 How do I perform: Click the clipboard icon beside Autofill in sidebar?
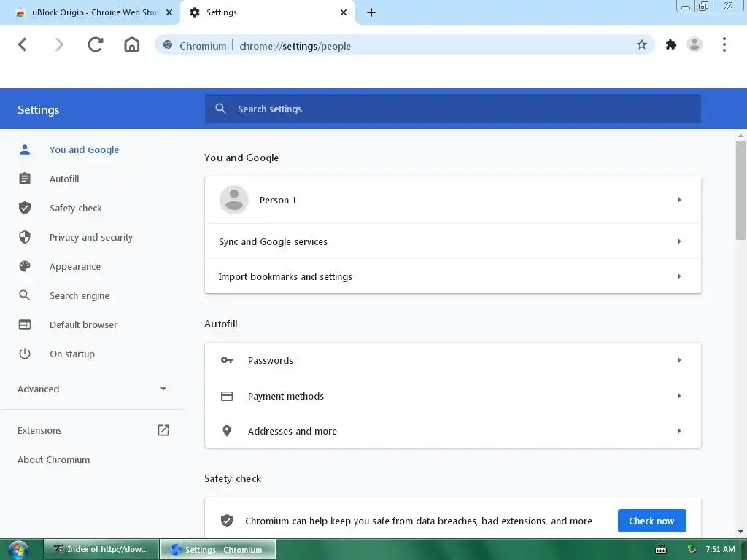[x=25, y=179]
